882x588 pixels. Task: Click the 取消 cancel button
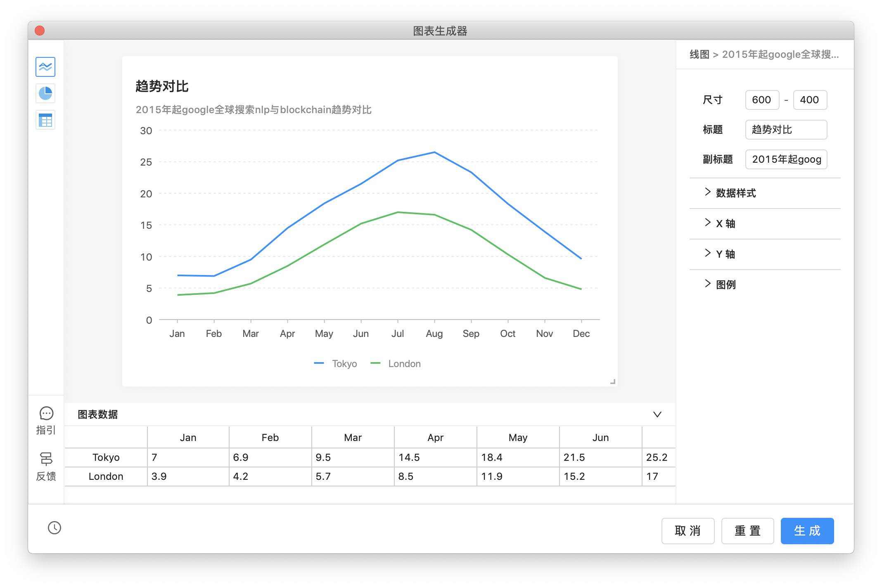point(688,531)
